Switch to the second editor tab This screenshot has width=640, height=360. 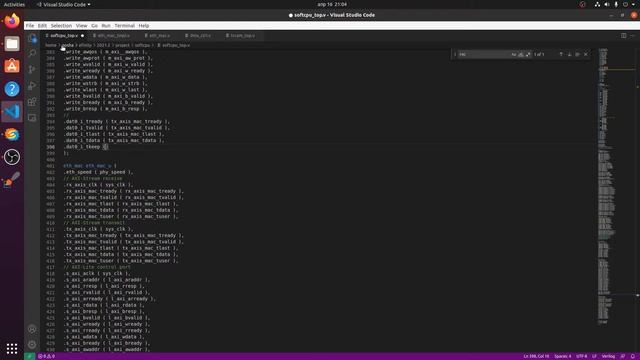point(114,36)
